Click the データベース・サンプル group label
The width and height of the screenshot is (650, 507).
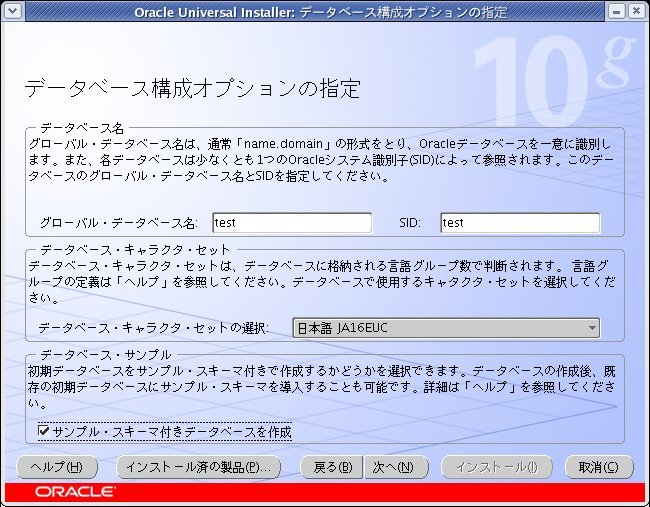pyautogui.click(x=106, y=355)
